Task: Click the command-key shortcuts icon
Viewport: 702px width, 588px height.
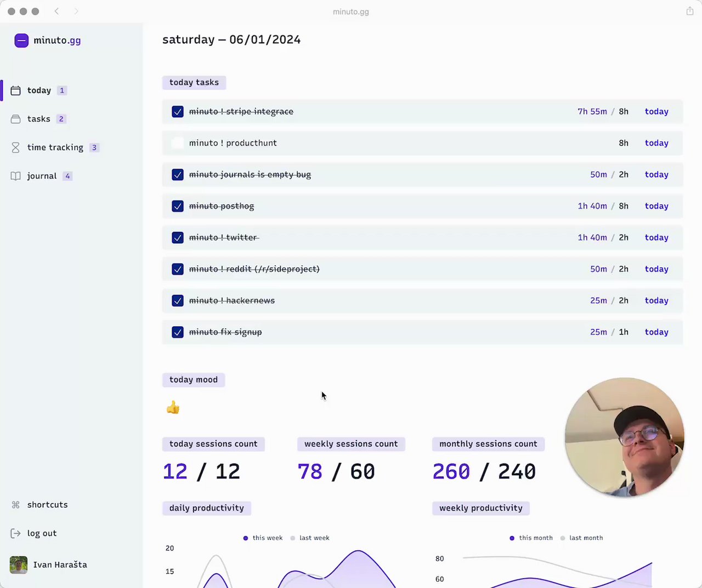Action: click(16, 505)
